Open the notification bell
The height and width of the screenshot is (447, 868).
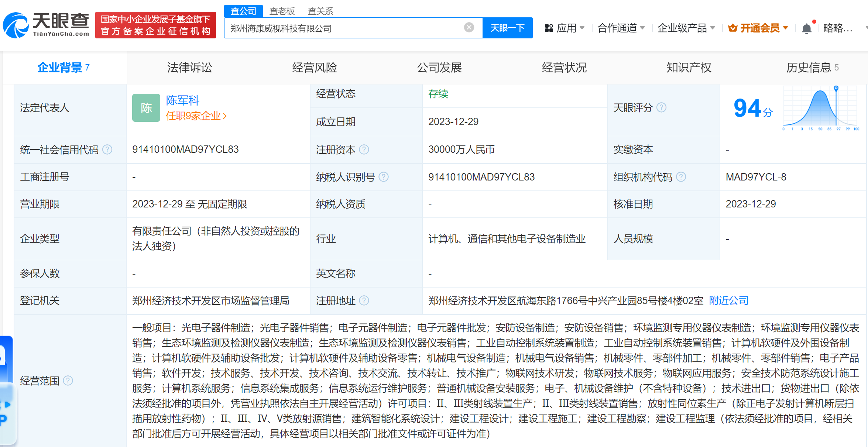[807, 28]
